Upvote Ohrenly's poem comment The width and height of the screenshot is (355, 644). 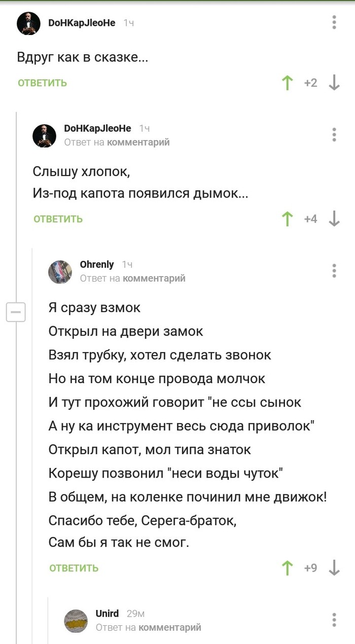coord(288,568)
